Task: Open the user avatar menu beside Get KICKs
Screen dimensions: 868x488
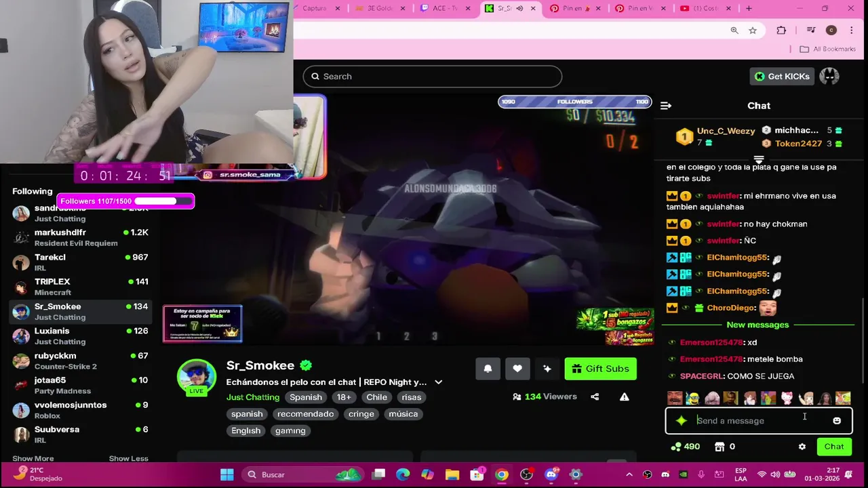Action: pos(829,77)
